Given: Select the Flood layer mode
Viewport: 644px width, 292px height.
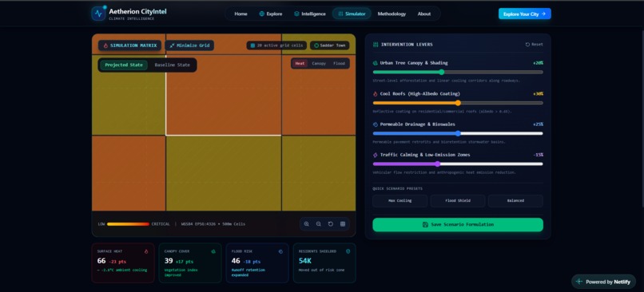Looking at the screenshot, I should [x=339, y=64].
